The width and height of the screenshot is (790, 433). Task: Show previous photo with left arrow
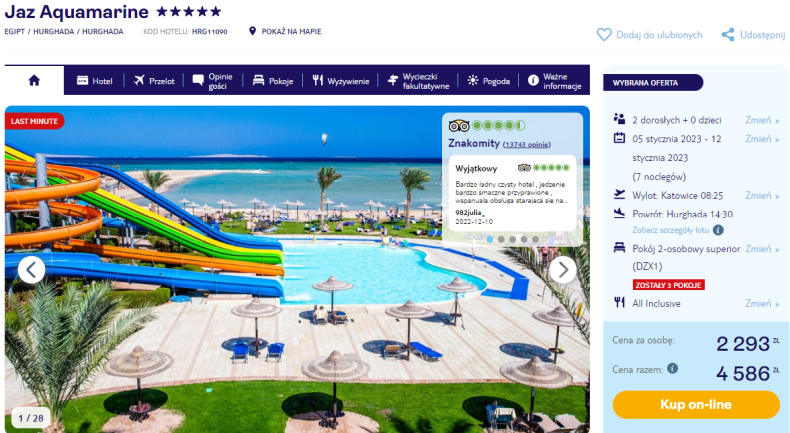pyautogui.click(x=31, y=270)
